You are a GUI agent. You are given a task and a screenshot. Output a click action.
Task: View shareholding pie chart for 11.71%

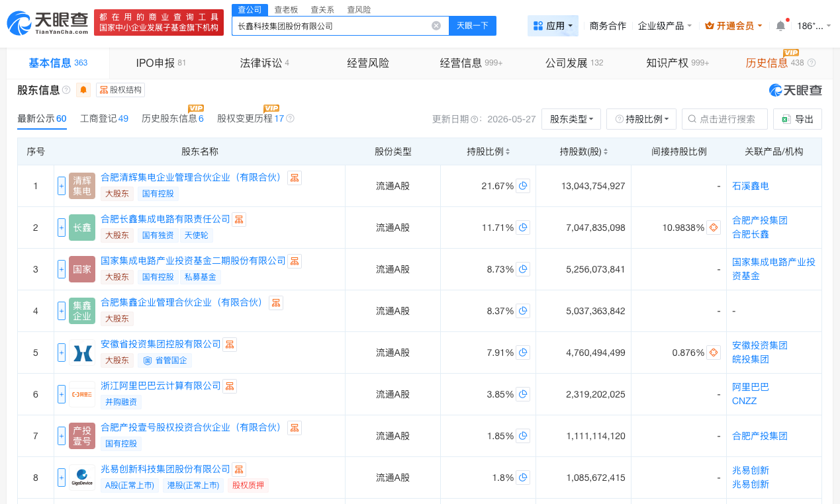[x=524, y=228]
